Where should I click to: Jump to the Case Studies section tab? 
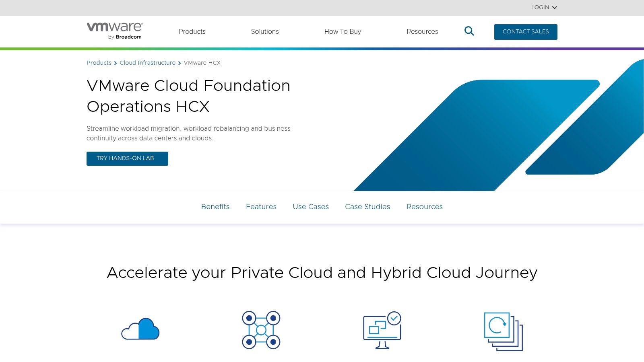click(x=367, y=207)
